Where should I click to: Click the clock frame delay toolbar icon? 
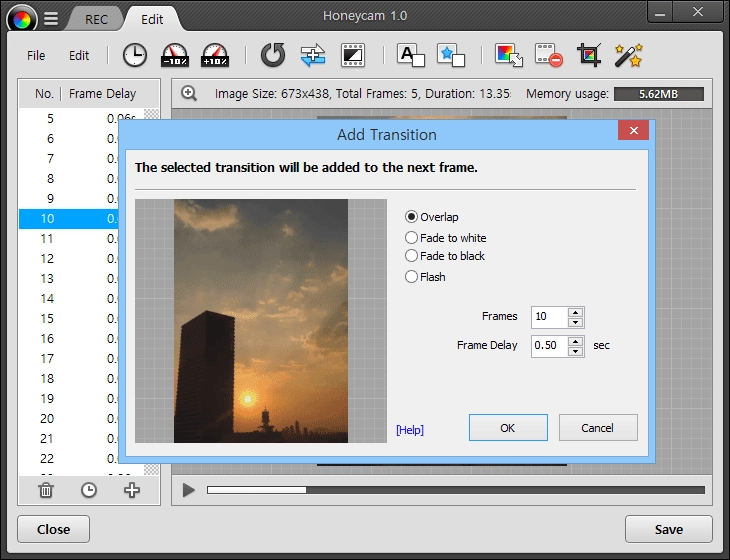pyautogui.click(x=135, y=55)
